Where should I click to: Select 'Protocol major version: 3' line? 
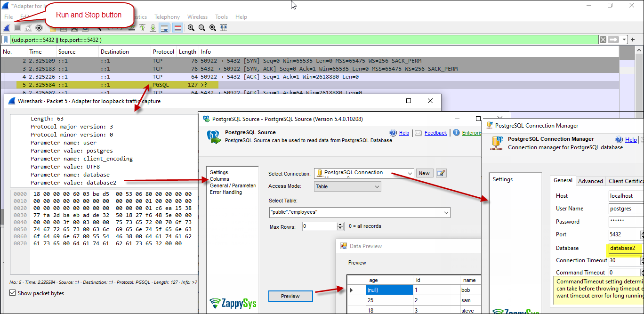point(72,127)
